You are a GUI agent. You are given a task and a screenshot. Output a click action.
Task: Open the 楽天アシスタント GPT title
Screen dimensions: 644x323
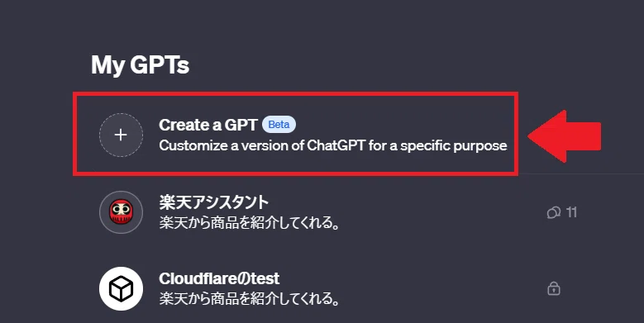click(x=213, y=202)
